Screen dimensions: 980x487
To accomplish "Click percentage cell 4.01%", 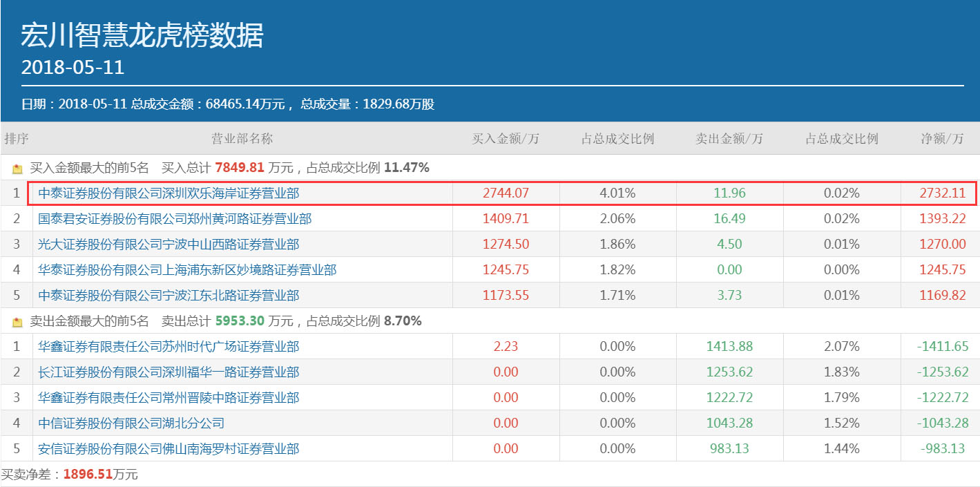I will coord(617,193).
